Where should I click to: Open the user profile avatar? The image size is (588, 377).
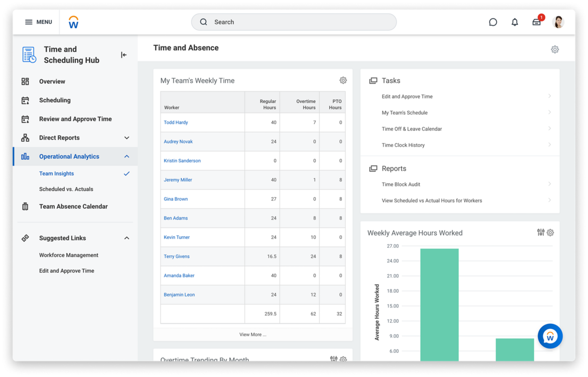coord(558,22)
